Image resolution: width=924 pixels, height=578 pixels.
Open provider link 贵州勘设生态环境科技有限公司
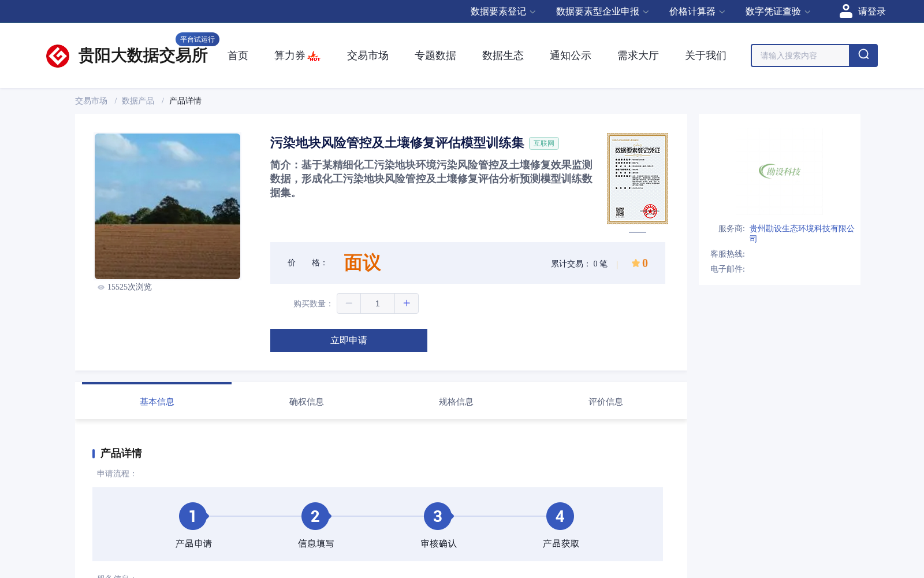pyautogui.click(x=802, y=234)
